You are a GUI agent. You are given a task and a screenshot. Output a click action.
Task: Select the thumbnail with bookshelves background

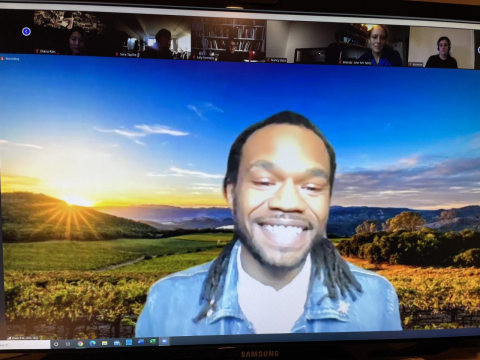tap(229, 40)
